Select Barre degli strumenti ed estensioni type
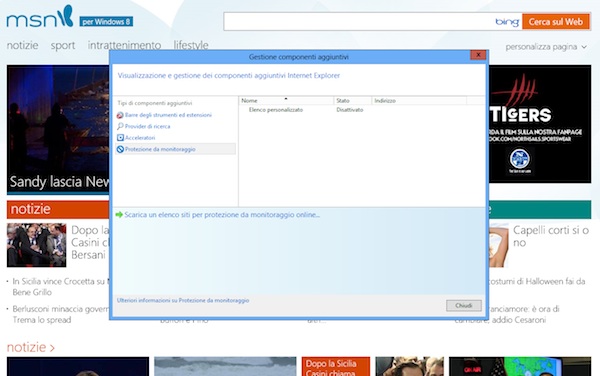 (168, 115)
